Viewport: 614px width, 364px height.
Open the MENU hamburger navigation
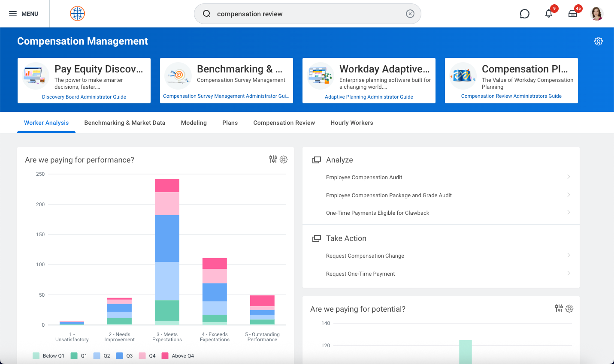pyautogui.click(x=24, y=13)
